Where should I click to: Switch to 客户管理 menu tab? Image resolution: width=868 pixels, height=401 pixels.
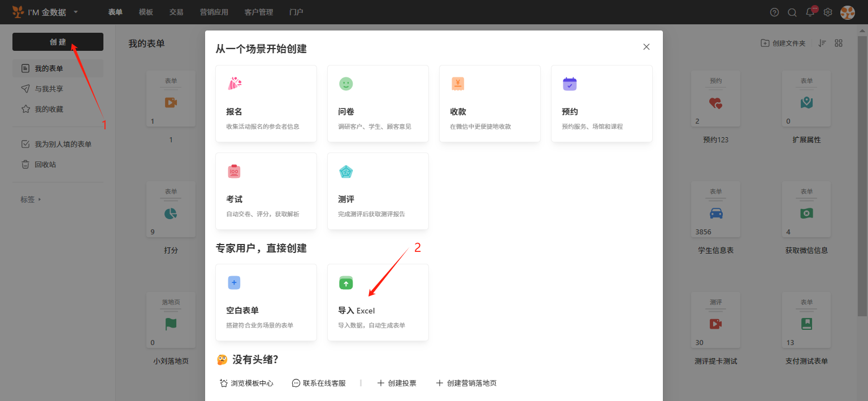point(259,12)
